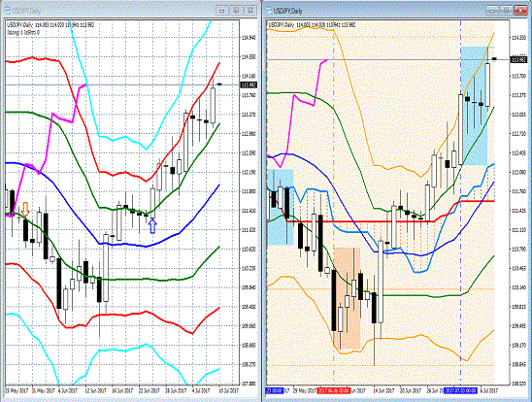Image resolution: width=532 pixels, height=402 pixels.
Task: Click the USDJPY,Daily OHLC header text in right chart
Action: pyautogui.click(x=313, y=25)
